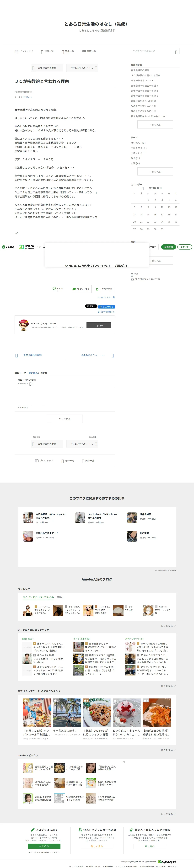
Task: Select sidebar theme ブログネタ ( 8 )
Action: pyautogui.click(x=139, y=148)
